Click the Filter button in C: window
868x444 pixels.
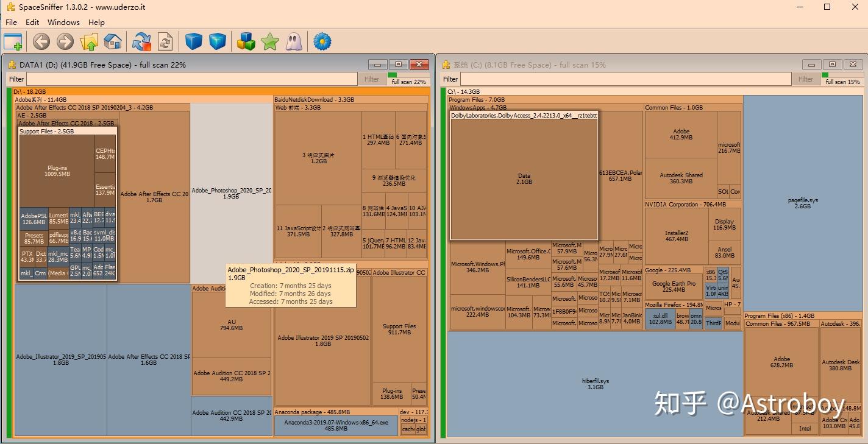806,79
